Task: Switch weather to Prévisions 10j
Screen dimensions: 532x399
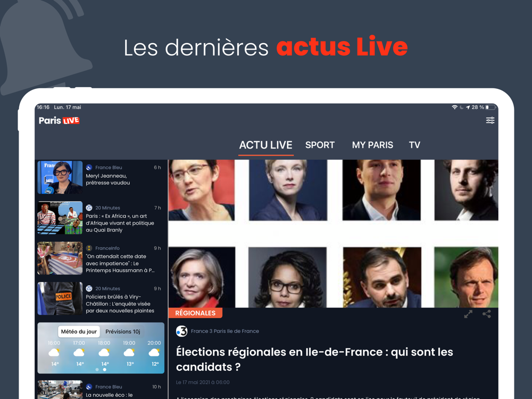Action: (x=122, y=331)
